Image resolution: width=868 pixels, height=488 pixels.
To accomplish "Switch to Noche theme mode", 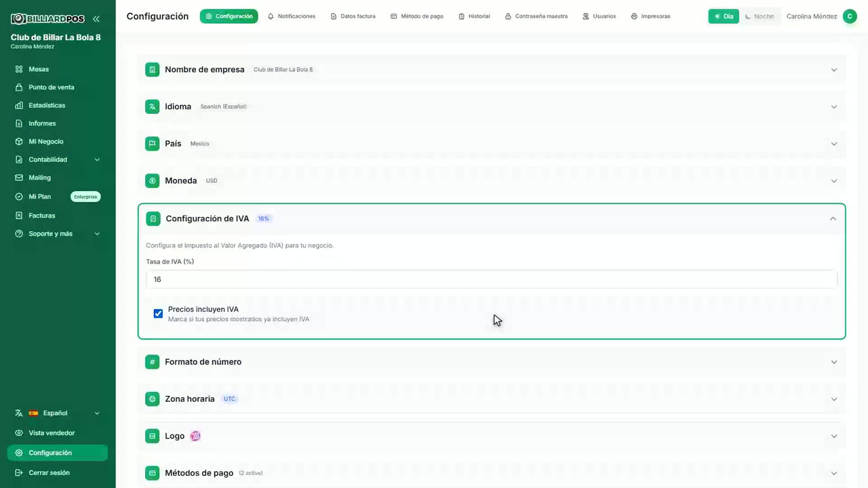I will [x=759, y=16].
